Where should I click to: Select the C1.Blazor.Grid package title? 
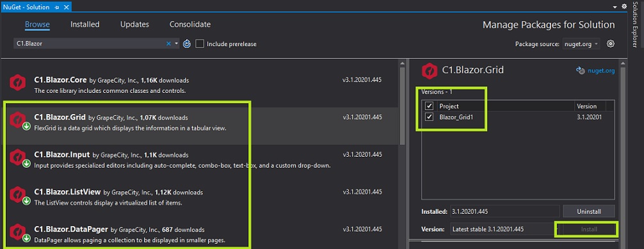pos(60,118)
